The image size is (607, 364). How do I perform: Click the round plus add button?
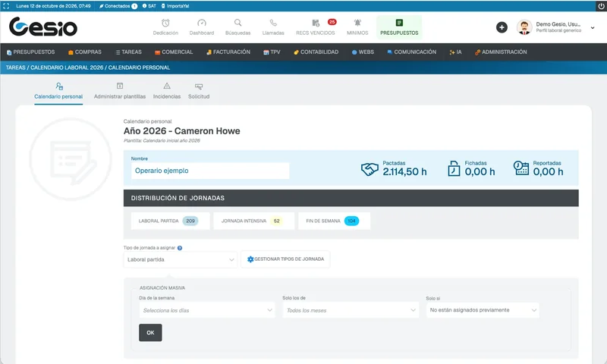502,27
